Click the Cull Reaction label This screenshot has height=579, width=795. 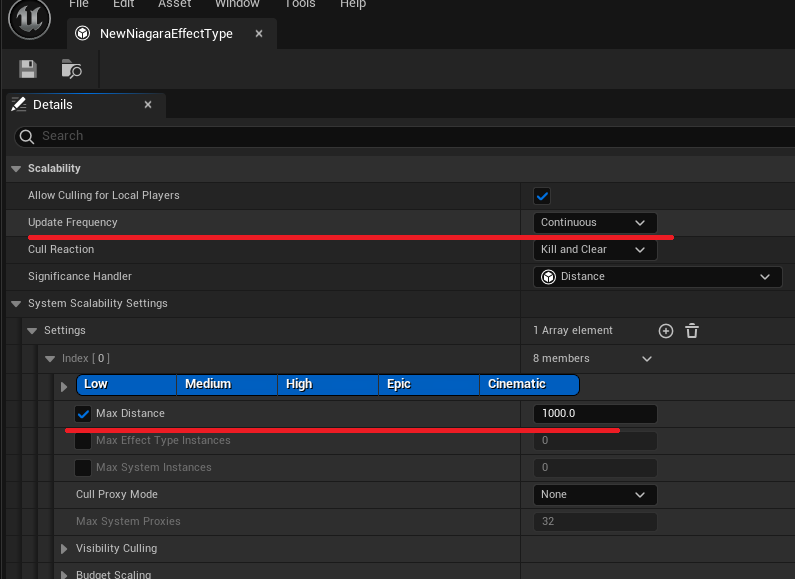coord(61,249)
